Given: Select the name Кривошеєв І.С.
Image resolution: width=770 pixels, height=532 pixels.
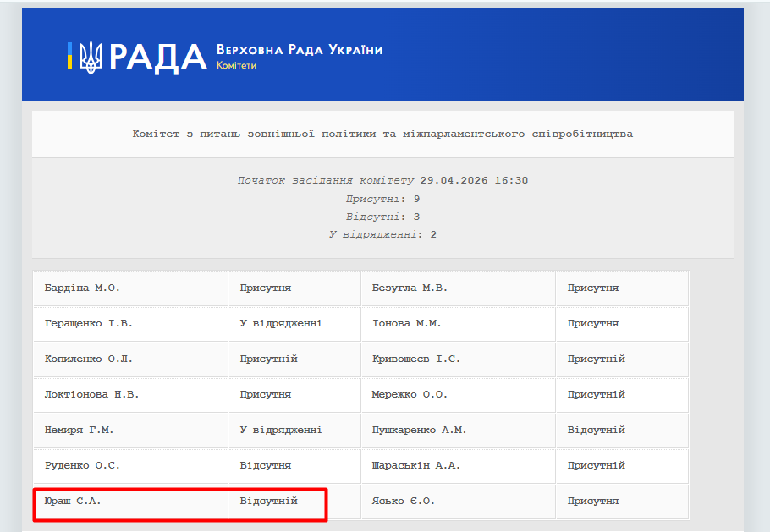Looking at the screenshot, I should 416,359.
